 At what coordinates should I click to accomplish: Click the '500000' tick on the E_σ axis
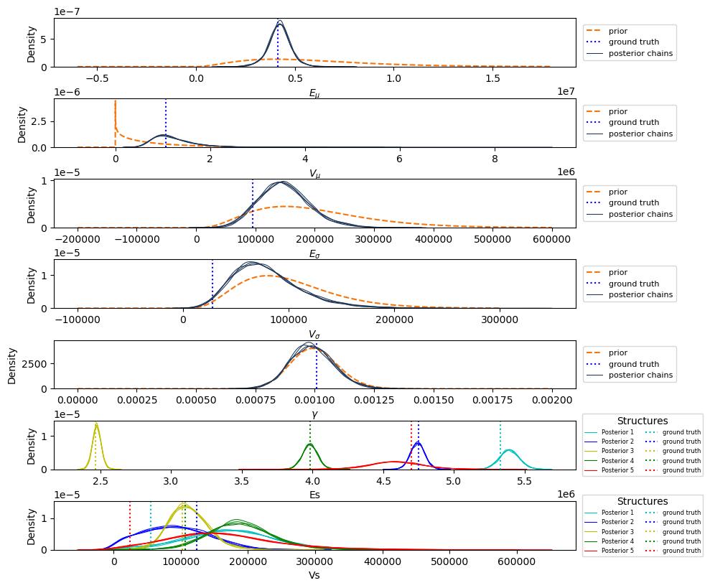point(492,239)
